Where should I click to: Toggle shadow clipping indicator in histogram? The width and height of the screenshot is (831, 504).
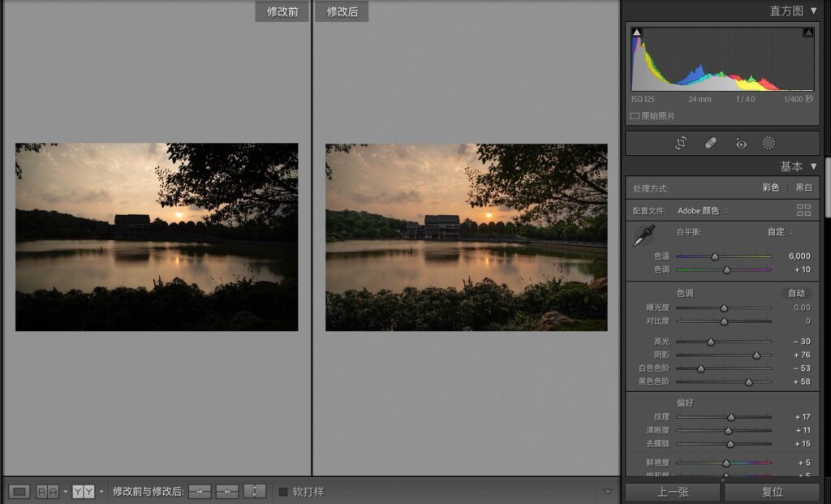[637, 32]
